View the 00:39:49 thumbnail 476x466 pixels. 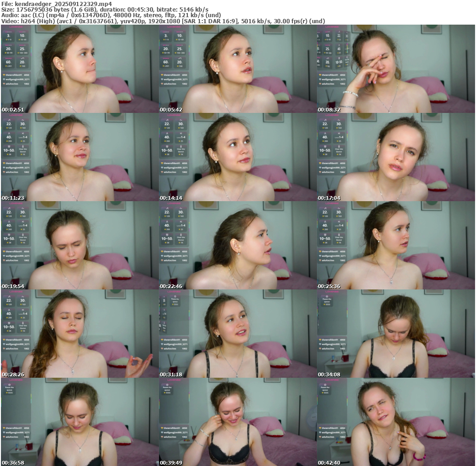tap(238, 422)
